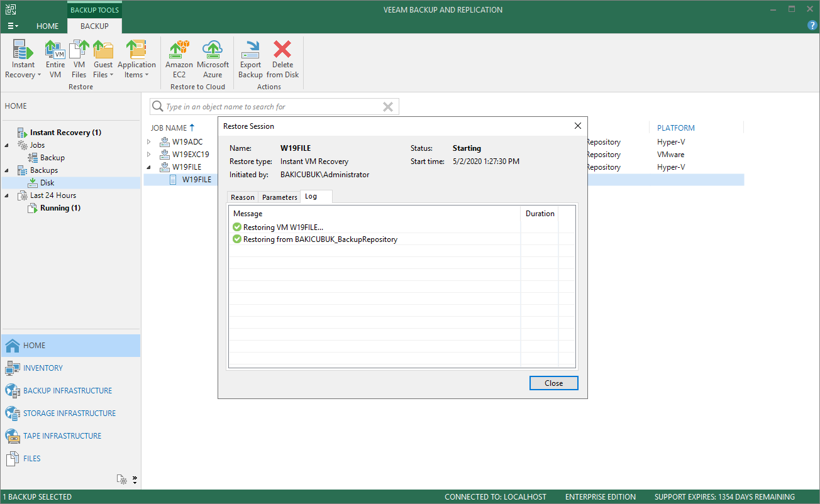Open the Help question mark icon
Screen dimensions: 820x504
[812, 26]
